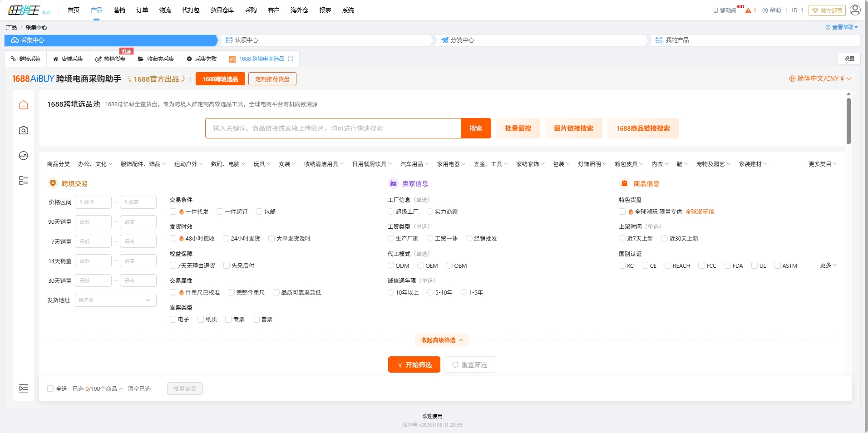This screenshot has height=433, width=868.
Task: Enable the 一件代发 checkbox
Action: coord(173,212)
